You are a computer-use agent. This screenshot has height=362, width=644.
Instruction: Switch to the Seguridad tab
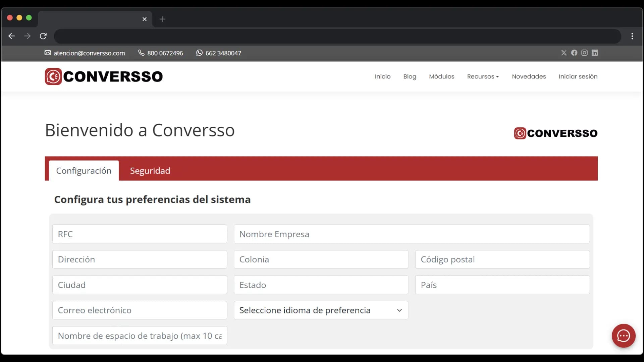click(150, 171)
